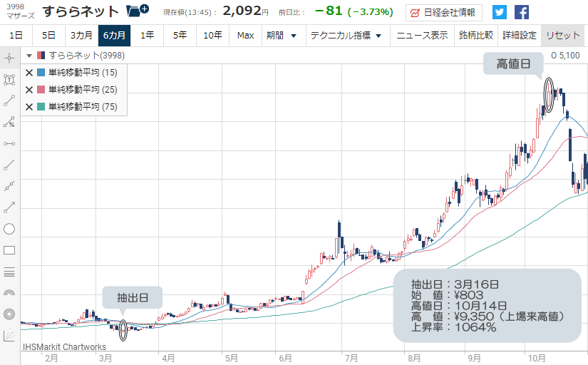Select the line segment drawing tool

point(9,101)
